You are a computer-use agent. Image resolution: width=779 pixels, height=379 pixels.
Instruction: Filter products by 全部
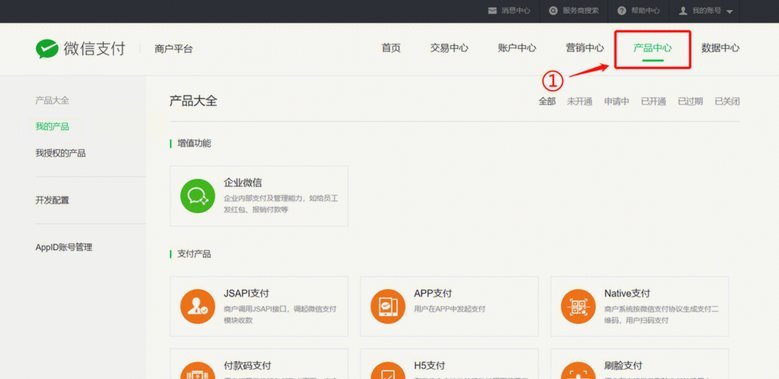coord(547,101)
